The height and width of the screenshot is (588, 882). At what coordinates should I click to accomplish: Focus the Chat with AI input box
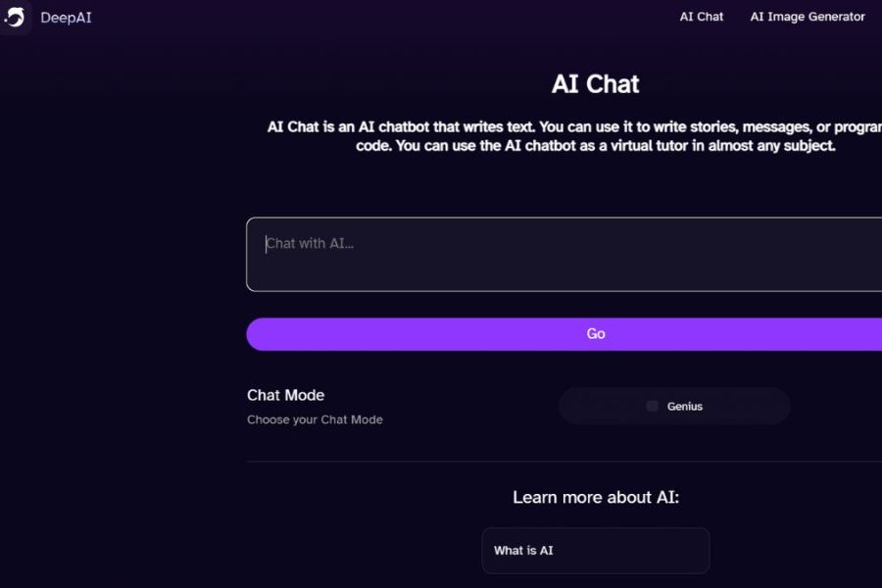click(568, 255)
